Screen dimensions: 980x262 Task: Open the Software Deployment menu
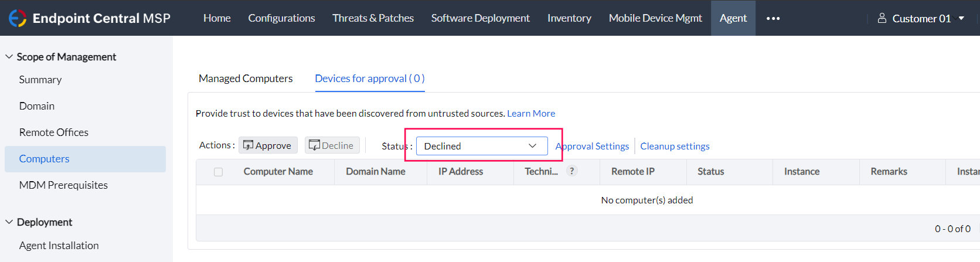click(x=480, y=18)
